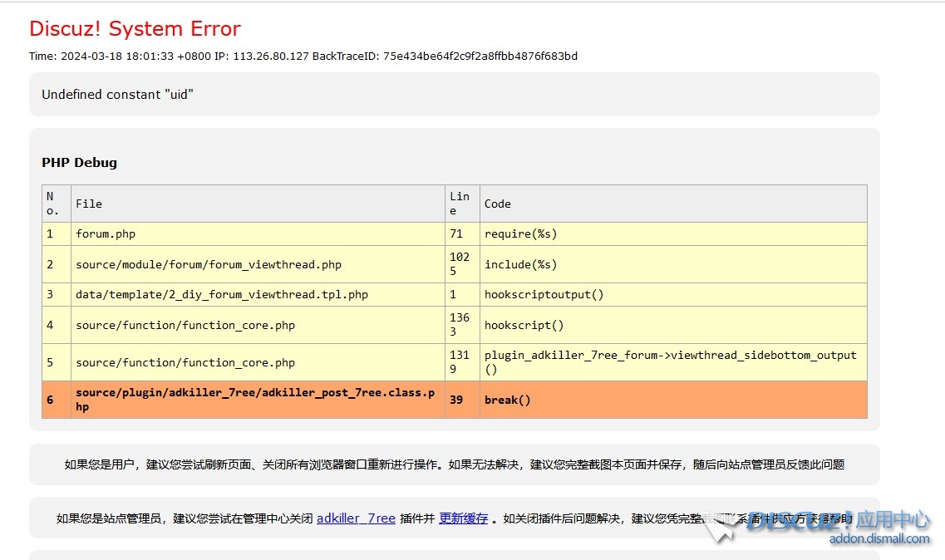Viewport: 945px width, 560px height.
Task: Click the File column header
Action: [x=89, y=204]
